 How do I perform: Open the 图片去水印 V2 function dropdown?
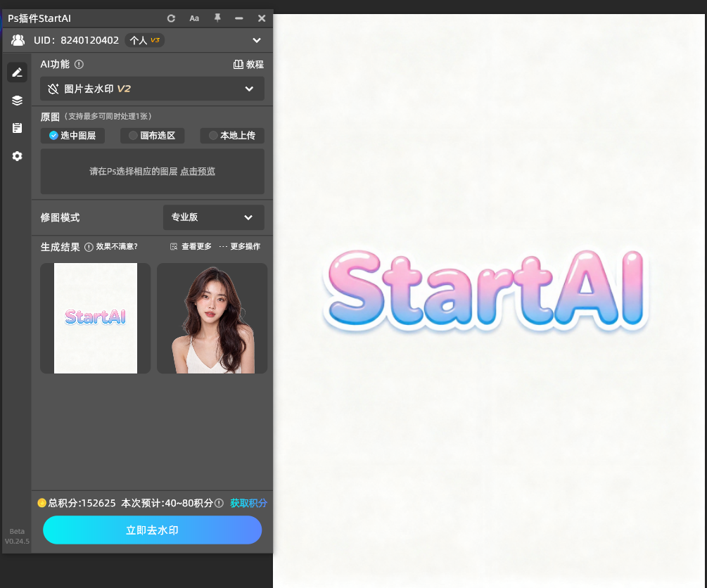click(x=153, y=89)
